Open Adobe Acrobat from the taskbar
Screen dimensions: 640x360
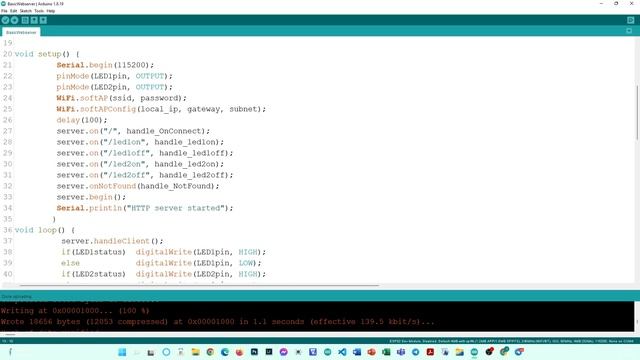click(x=430, y=352)
